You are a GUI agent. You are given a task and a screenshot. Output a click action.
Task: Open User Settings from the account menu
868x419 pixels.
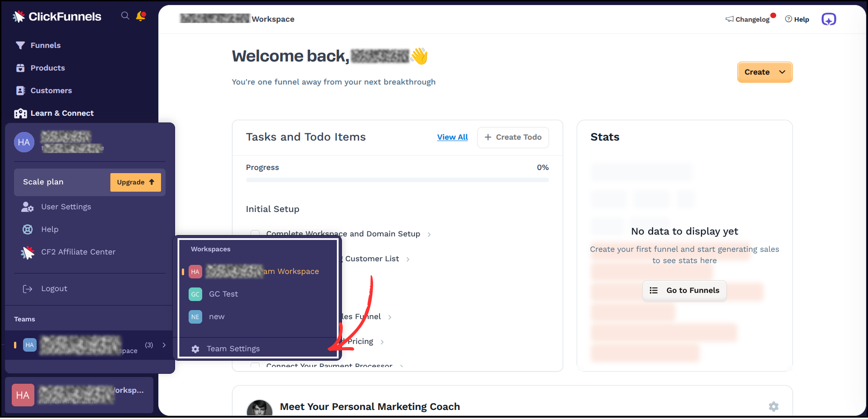[66, 207]
